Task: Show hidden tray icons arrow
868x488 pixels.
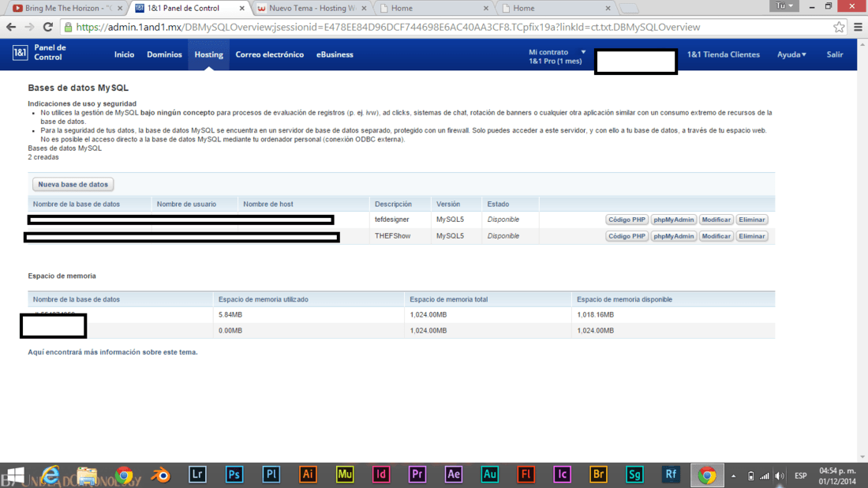Action: click(734, 476)
